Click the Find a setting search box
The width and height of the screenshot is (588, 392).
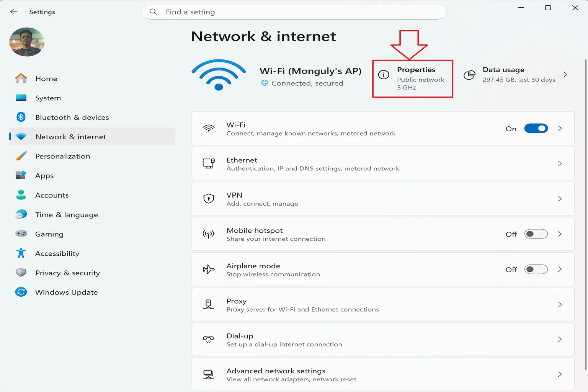click(x=294, y=12)
